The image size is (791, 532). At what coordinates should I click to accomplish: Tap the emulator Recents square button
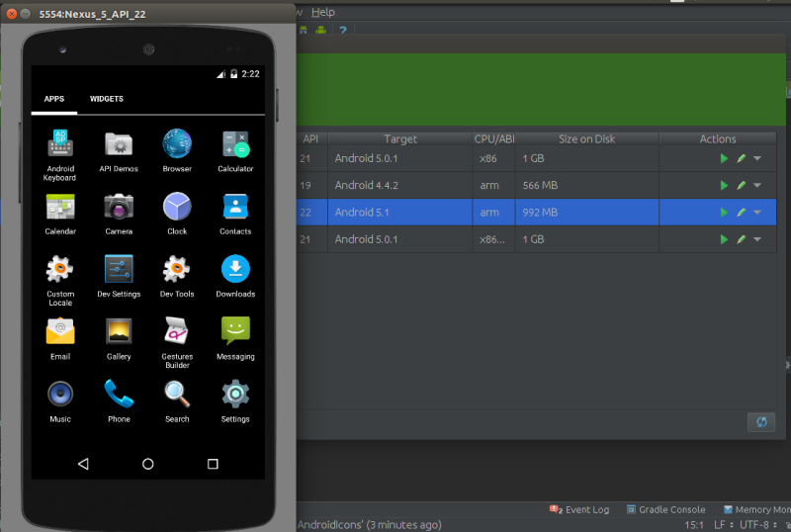(213, 464)
